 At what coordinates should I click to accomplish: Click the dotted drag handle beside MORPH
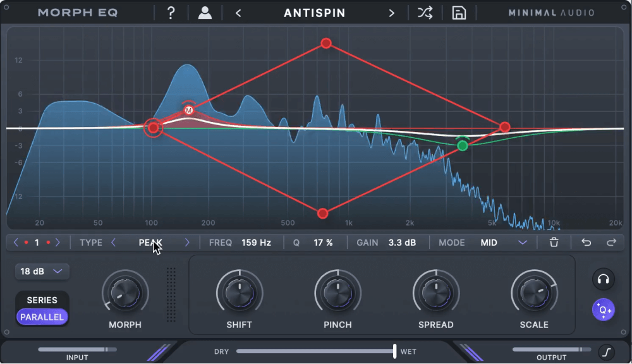[171, 294]
